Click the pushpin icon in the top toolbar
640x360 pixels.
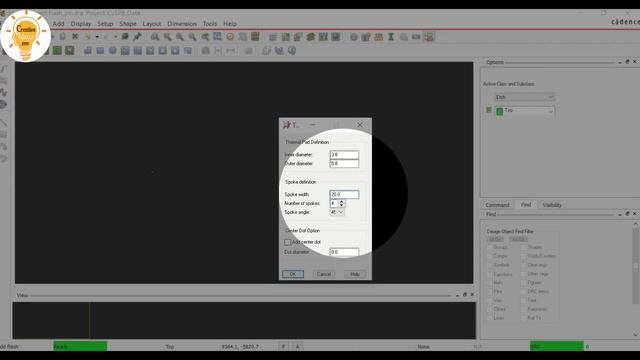coord(137,37)
